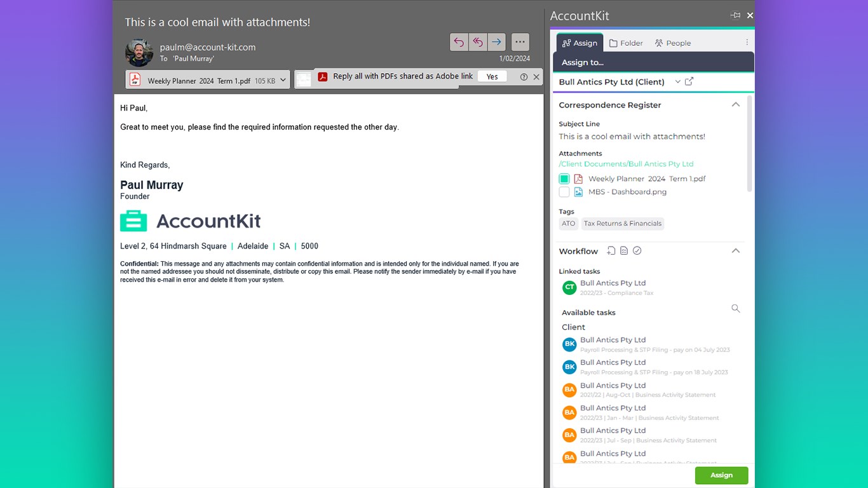Viewport: 868px width, 488px height.
Task: Click BK badge of 04 July payroll task
Action: (x=569, y=344)
